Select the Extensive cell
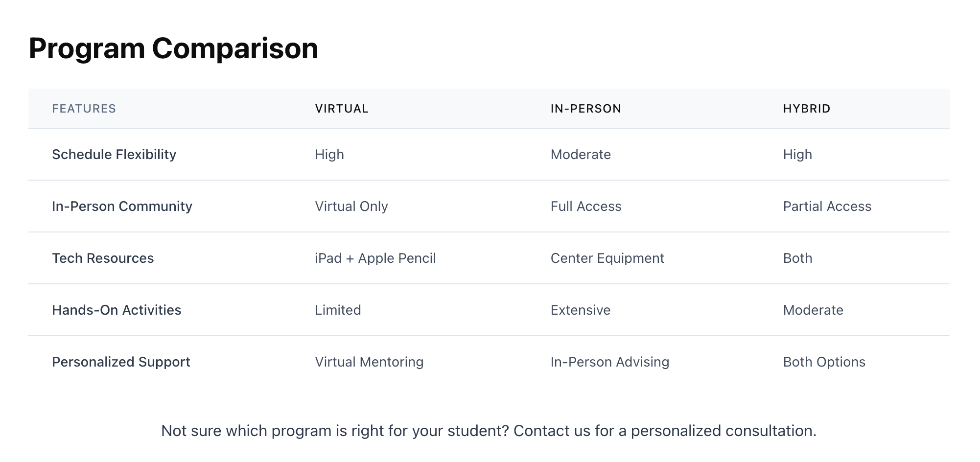The width and height of the screenshot is (980, 462). pyautogui.click(x=580, y=310)
